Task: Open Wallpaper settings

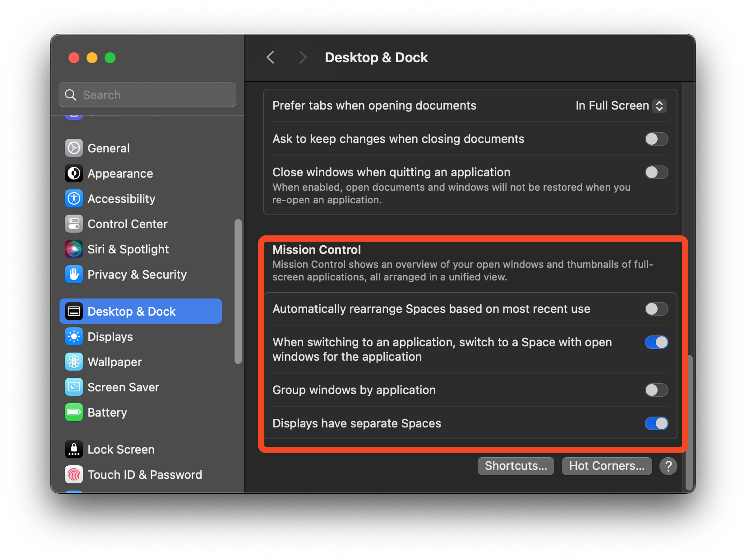Action: point(114,362)
